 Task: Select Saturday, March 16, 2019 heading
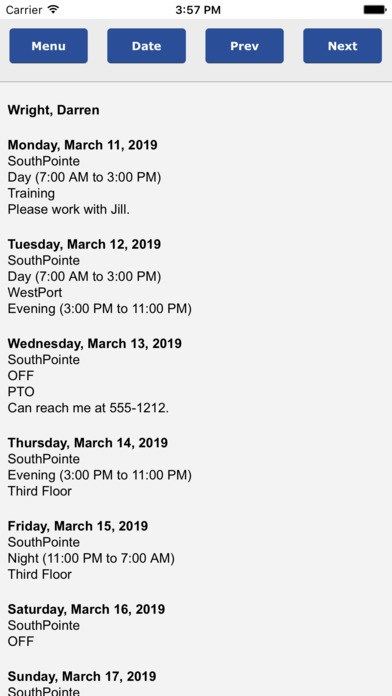[x=86, y=609]
